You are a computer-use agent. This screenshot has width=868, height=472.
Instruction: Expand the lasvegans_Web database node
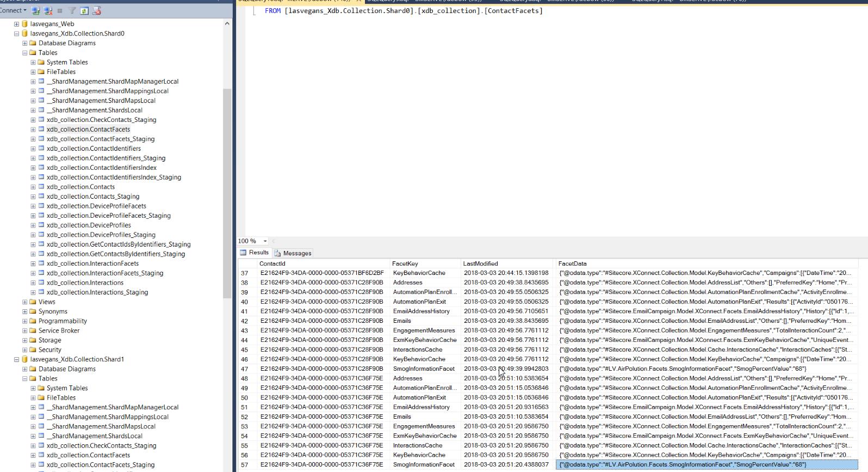pos(16,24)
